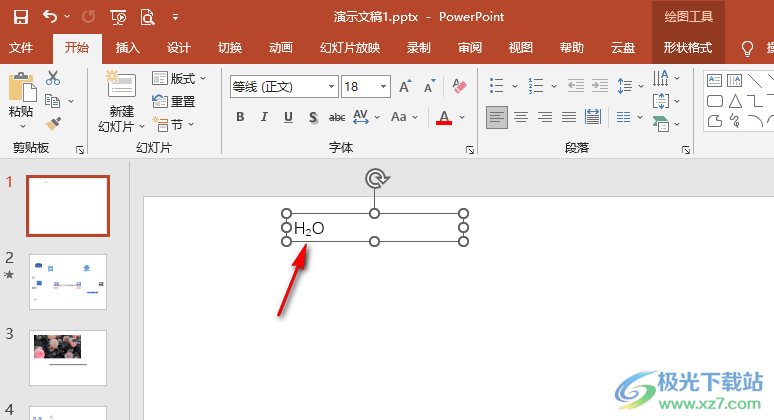
Task: Toggle underline formatting
Action: click(288, 117)
